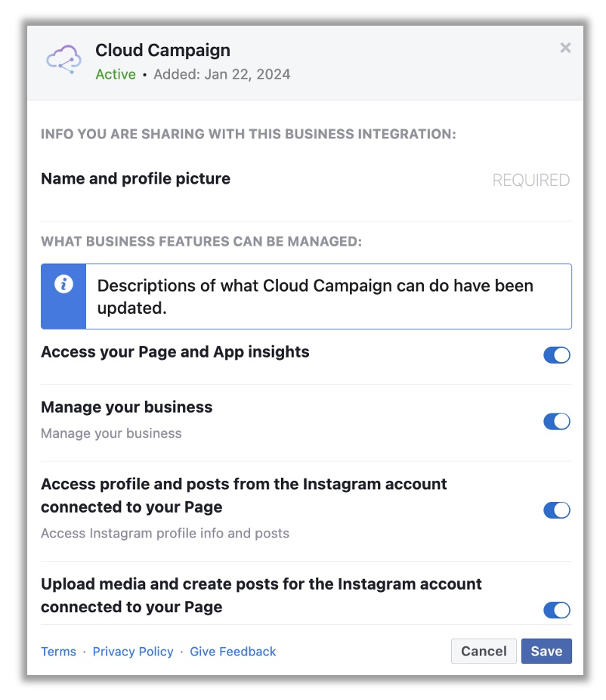Viewport: 606px width, 700px height.
Task: Click the updated descriptions notice text
Action: 315,296
